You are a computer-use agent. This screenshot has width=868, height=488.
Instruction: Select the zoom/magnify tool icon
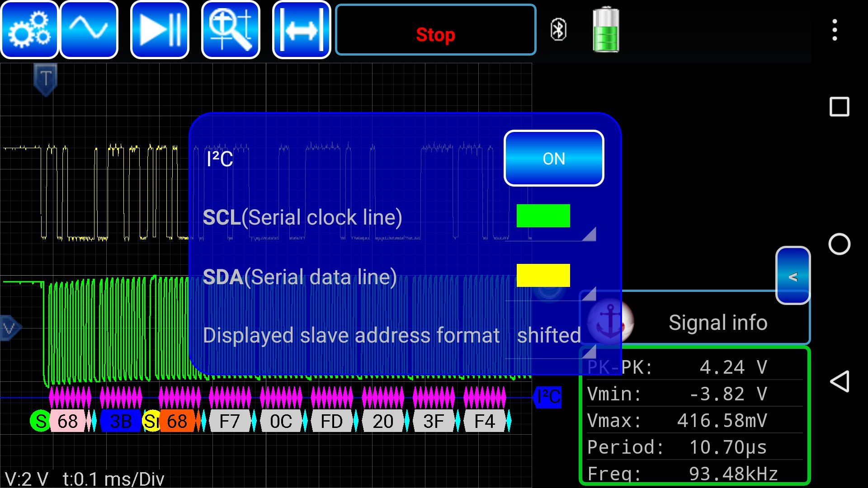click(230, 29)
